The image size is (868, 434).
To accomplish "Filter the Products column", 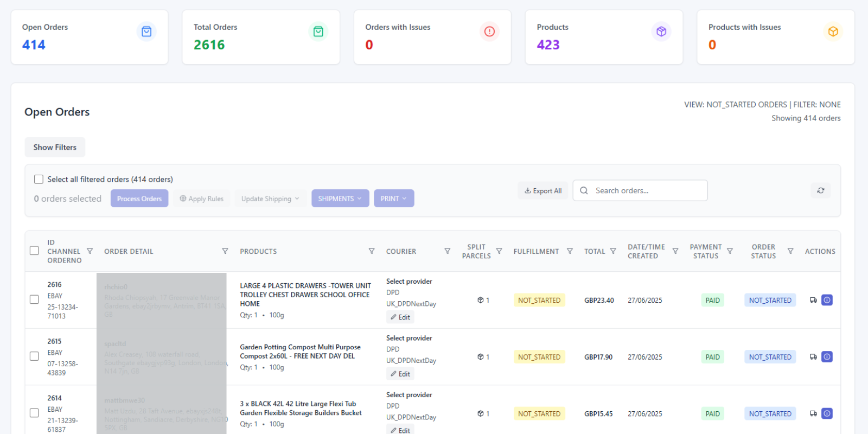I will point(372,251).
